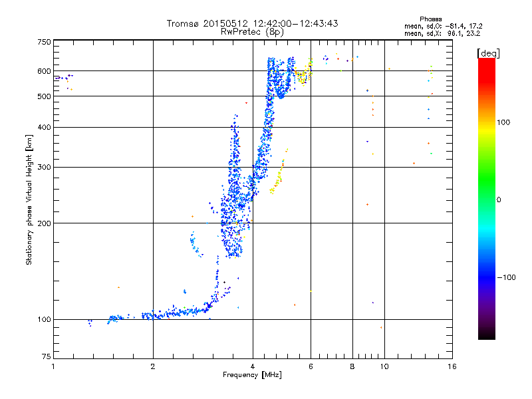This screenshot has height=399, width=532.
Task: Click the x-axis label '10'
Action: [x=384, y=366]
